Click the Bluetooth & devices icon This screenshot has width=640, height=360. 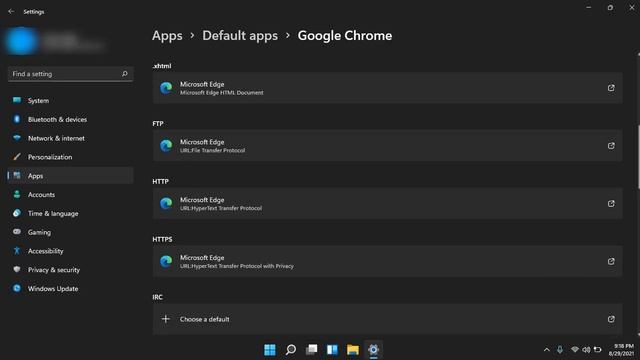coord(17,119)
